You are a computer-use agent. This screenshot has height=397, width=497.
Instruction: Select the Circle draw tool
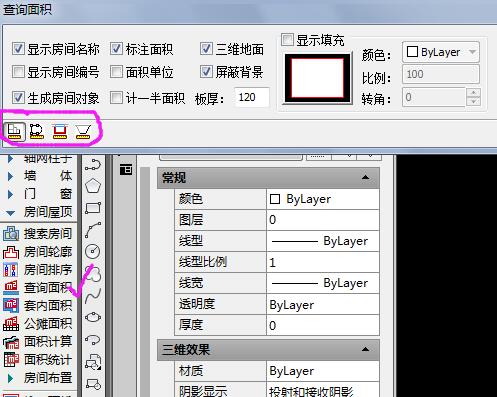coord(93,251)
